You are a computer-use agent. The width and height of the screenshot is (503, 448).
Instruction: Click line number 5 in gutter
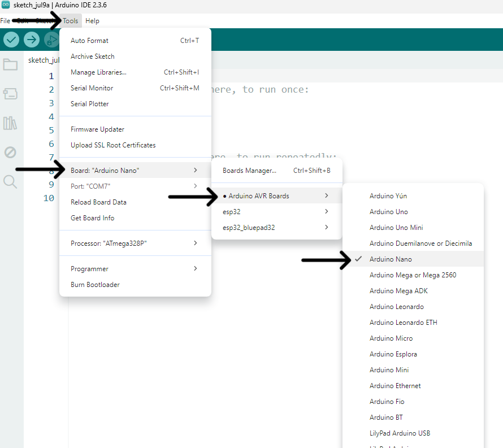click(51, 130)
